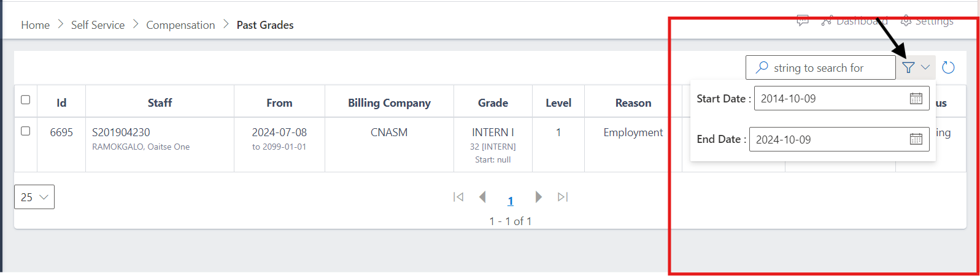
Task: Open the Compensation breadcrumb
Action: pyautogui.click(x=180, y=25)
